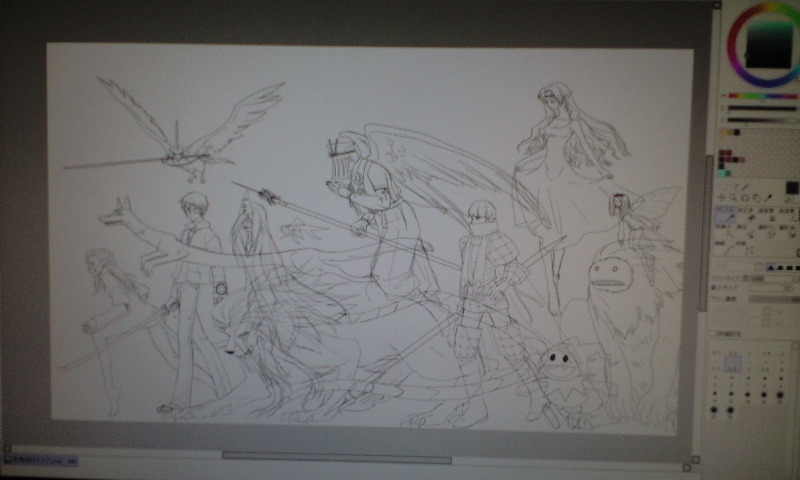Choose the first large dot in the bottom preset row

pos(714,410)
